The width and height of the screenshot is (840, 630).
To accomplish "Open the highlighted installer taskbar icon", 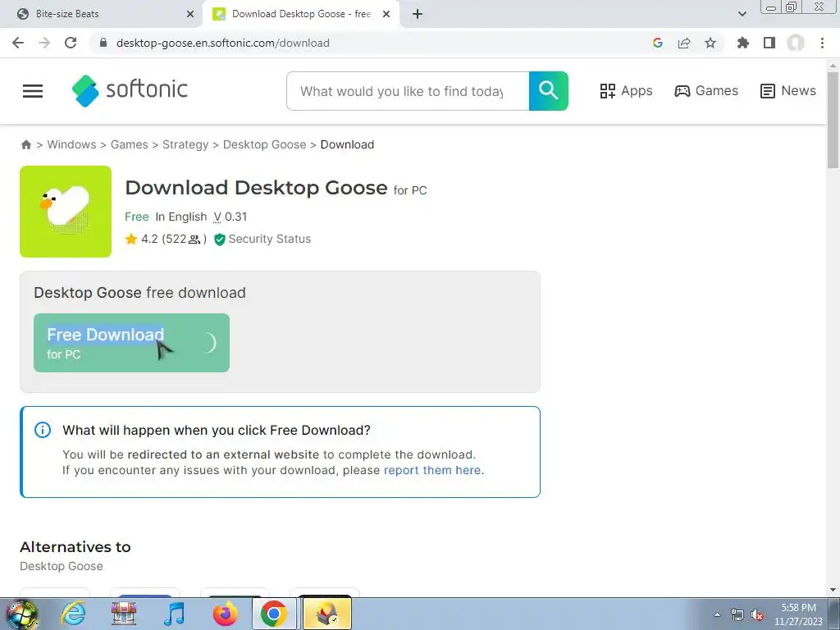I will tap(327, 614).
